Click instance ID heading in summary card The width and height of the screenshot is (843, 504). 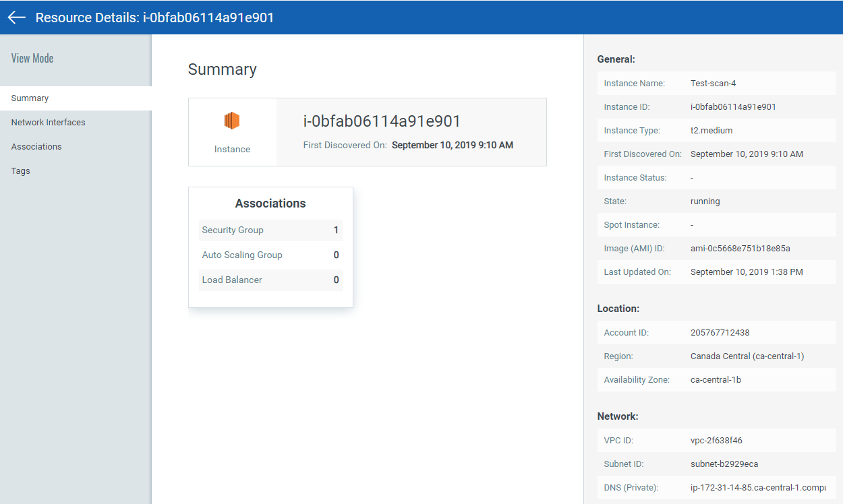pyautogui.click(x=382, y=121)
